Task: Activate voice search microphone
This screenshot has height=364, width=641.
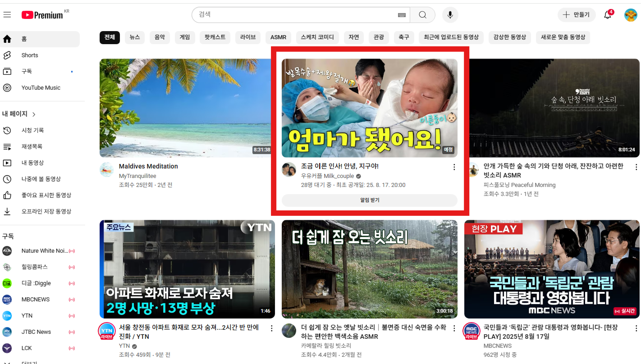Action: pos(450,15)
